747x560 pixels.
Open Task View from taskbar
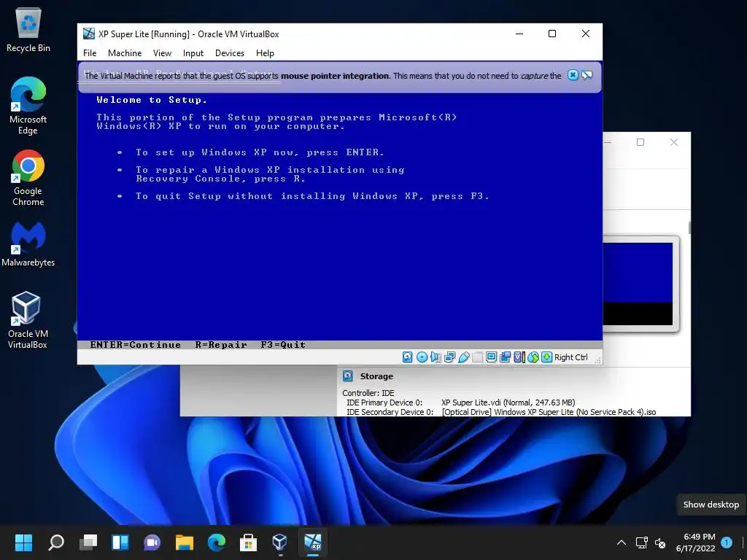(x=88, y=542)
